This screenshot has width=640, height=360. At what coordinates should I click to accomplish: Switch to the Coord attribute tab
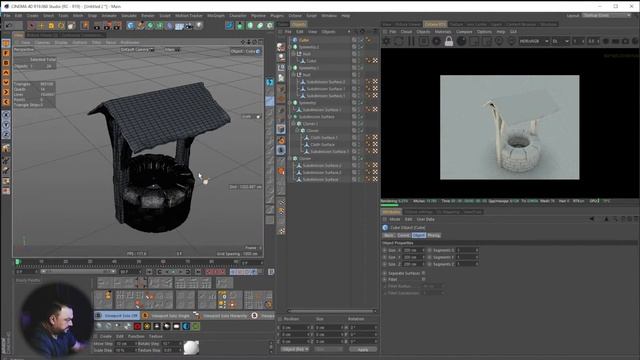pyautogui.click(x=403, y=236)
